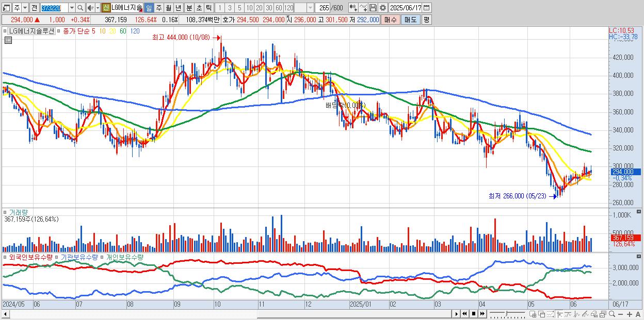Image resolution: width=644 pixels, height=320 pixels.
Task: Click the overlapping windows icon
Action: (541, 314)
